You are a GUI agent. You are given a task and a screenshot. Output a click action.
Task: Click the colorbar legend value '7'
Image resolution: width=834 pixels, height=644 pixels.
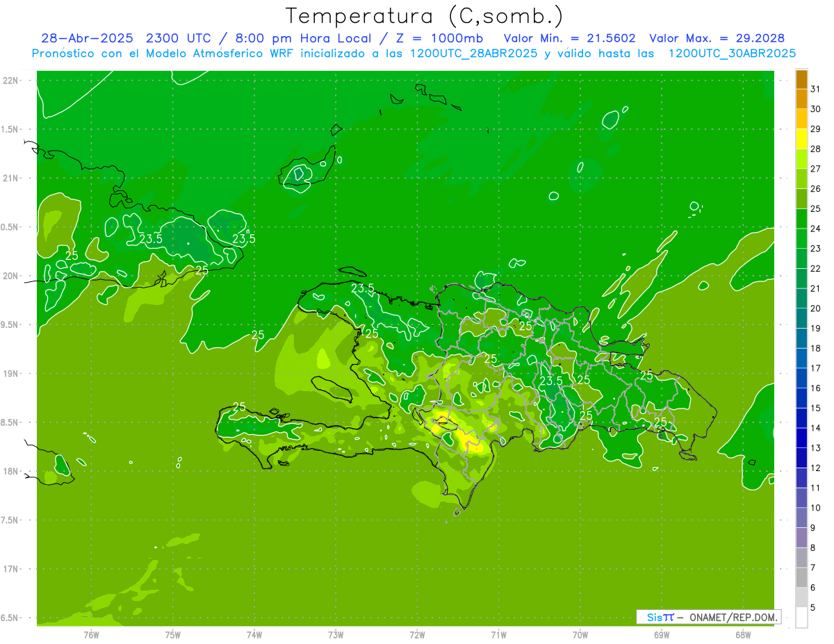tap(813, 568)
